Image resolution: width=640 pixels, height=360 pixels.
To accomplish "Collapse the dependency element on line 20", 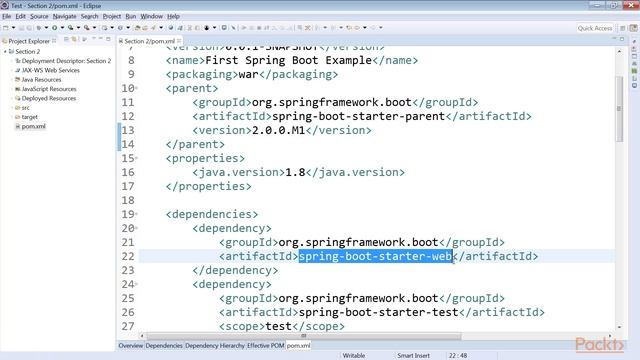I will click(136, 228).
